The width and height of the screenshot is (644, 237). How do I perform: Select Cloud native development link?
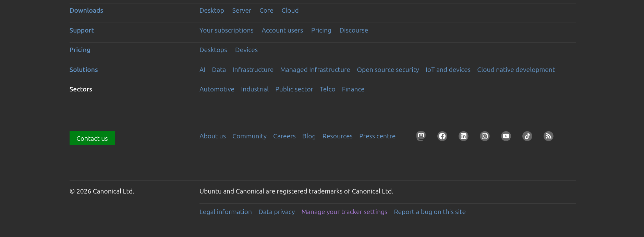coord(516,70)
